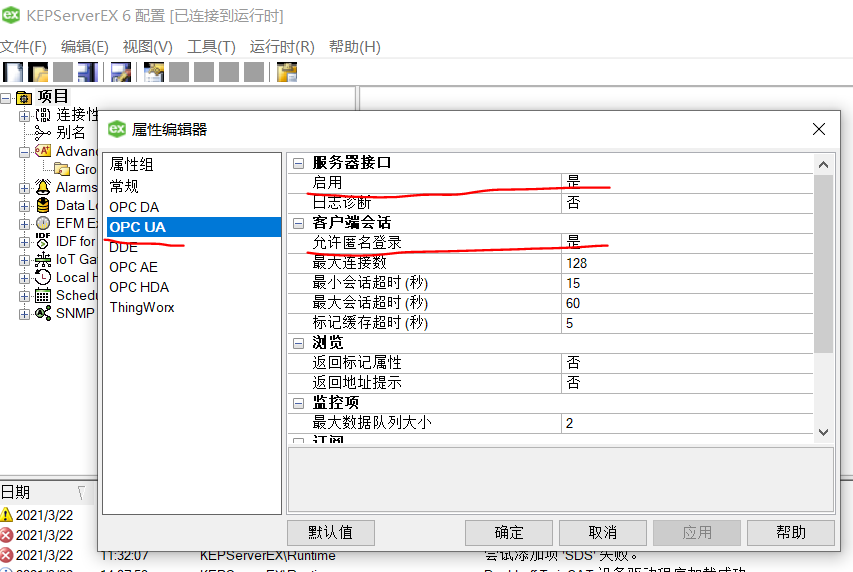Screen dimensions: 853x572
Task: Select the 连接性 connectivity node icon
Action: coord(43,115)
